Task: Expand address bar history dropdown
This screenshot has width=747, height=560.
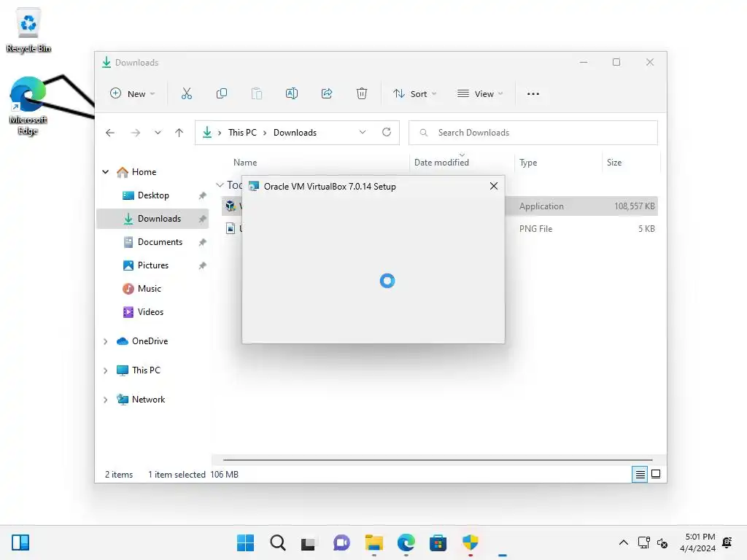Action: pos(363,133)
